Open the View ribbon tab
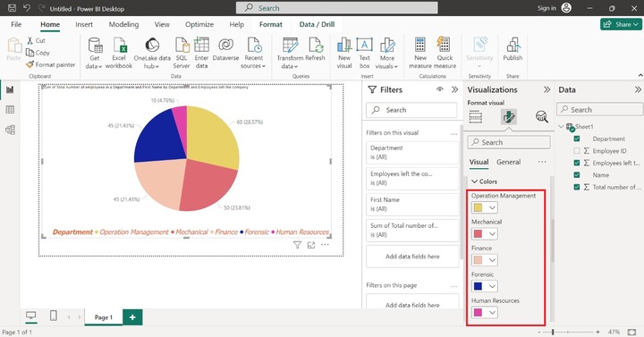 click(162, 25)
